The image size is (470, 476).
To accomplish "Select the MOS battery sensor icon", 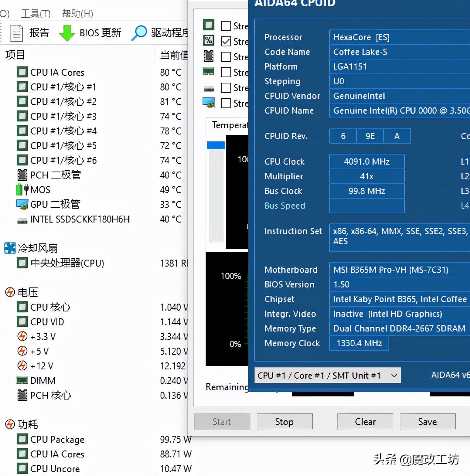I will pos(22,190).
